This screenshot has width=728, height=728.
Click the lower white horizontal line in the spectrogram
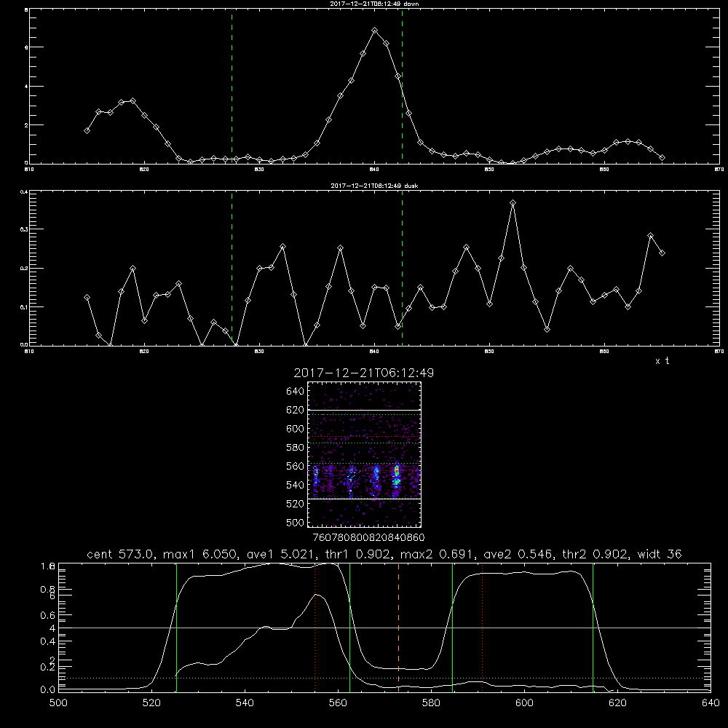pyautogui.click(x=364, y=499)
